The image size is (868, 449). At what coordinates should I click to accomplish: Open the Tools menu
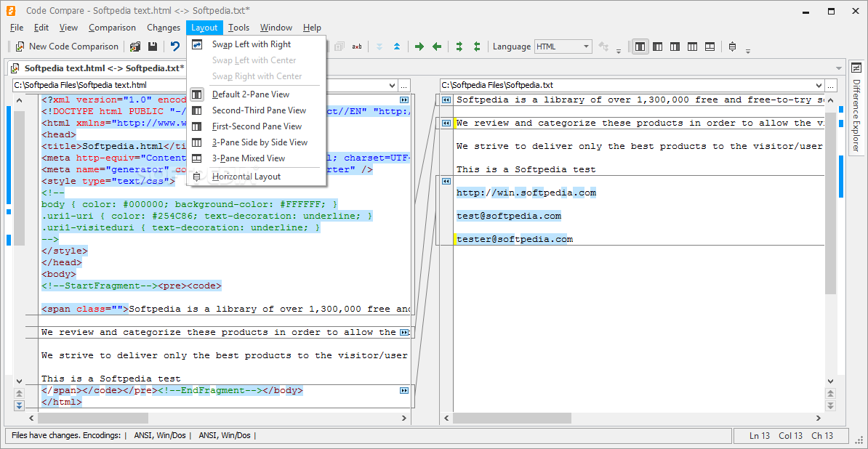238,28
